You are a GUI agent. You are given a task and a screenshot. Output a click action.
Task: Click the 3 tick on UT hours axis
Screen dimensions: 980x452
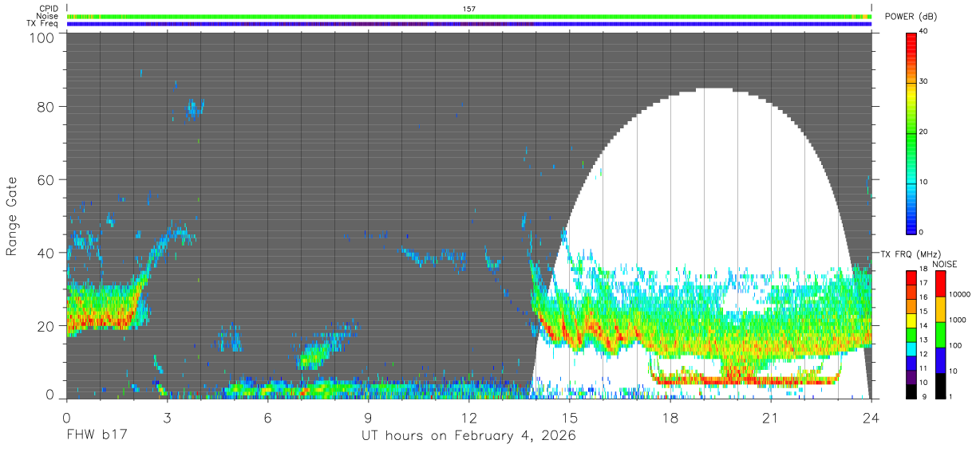pyautogui.click(x=168, y=417)
